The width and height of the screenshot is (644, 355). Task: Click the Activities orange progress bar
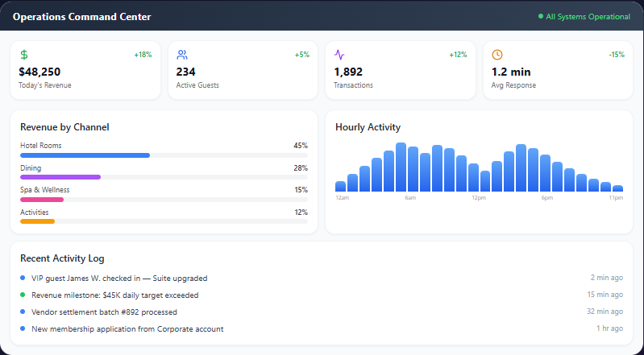(37, 221)
